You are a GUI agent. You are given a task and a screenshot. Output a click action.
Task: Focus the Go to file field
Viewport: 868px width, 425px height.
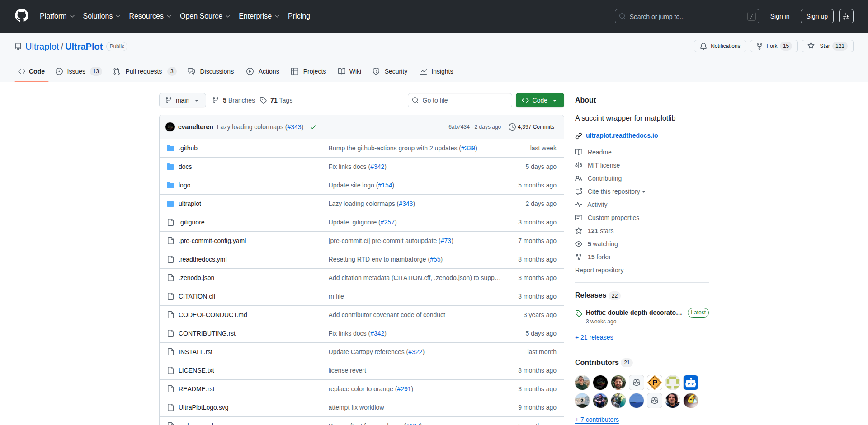(460, 100)
